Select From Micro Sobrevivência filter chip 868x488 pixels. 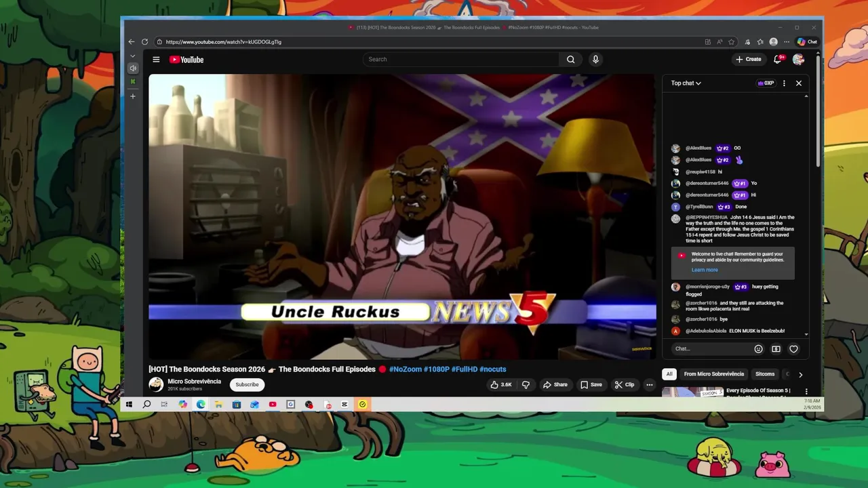coord(714,374)
